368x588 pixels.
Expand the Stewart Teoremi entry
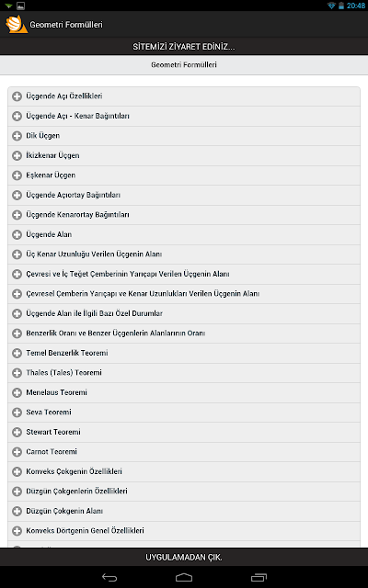pos(184,432)
